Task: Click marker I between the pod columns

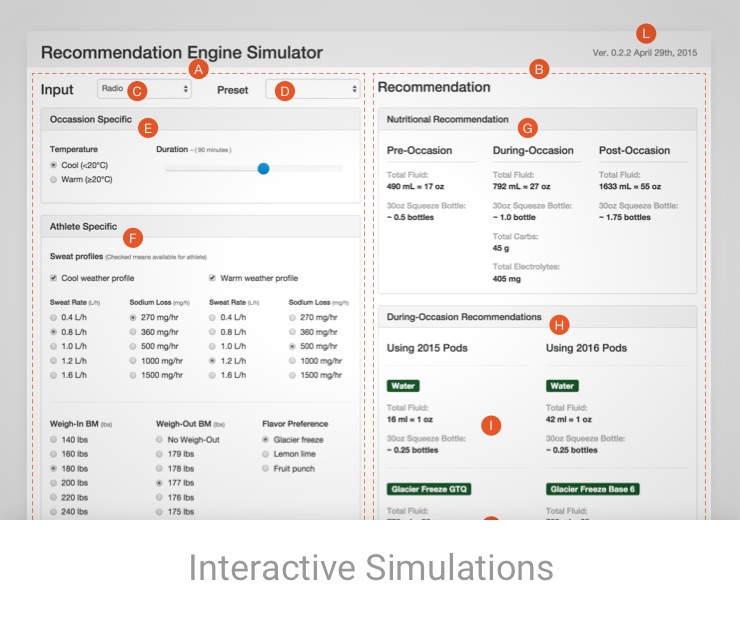Action: click(x=490, y=425)
